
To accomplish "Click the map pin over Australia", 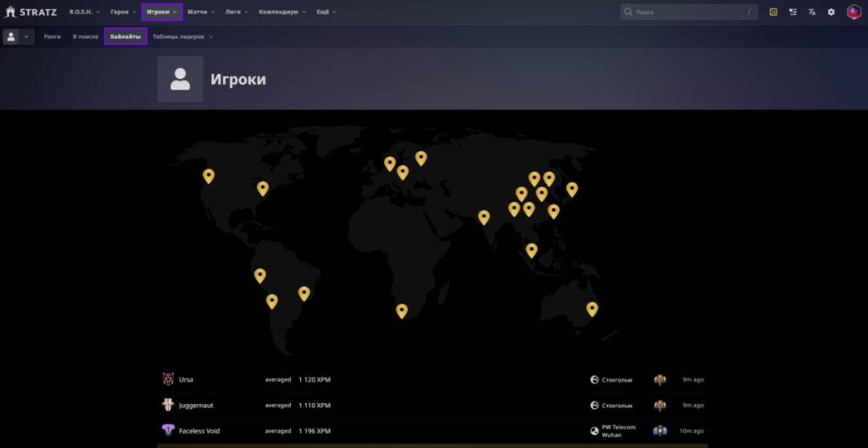I will [x=592, y=309].
